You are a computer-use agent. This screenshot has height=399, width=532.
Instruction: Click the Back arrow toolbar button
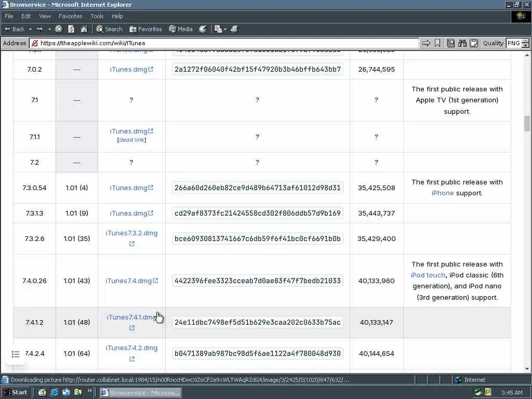(14, 29)
